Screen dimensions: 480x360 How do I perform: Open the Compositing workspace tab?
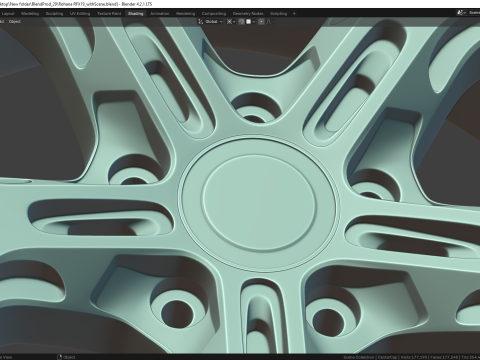click(x=214, y=14)
